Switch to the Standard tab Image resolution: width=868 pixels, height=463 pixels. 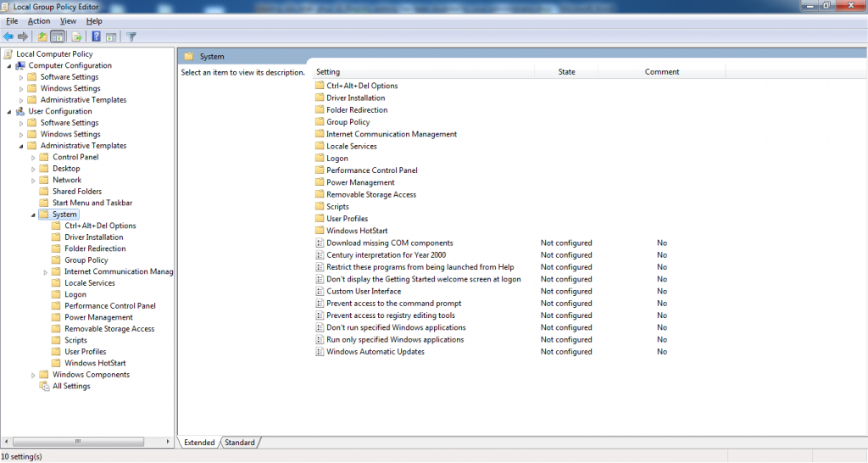(x=240, y=443)
